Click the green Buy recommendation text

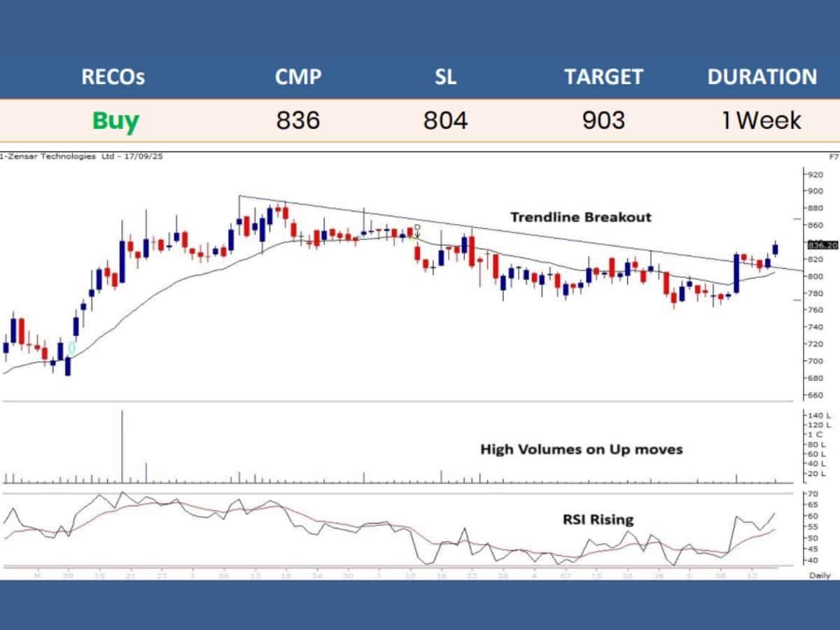(x=115, y=120)
